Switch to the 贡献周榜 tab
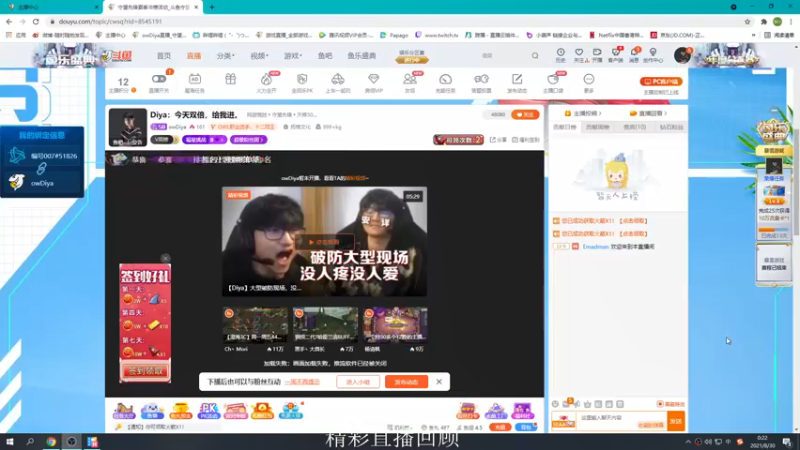Image resolution: width=800 pixels, height=450 pixels. click(x=597, y=127)
